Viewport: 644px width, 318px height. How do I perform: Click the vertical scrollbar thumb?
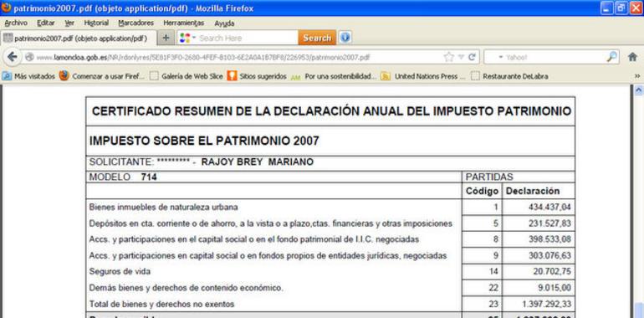(x=638, y=310)
